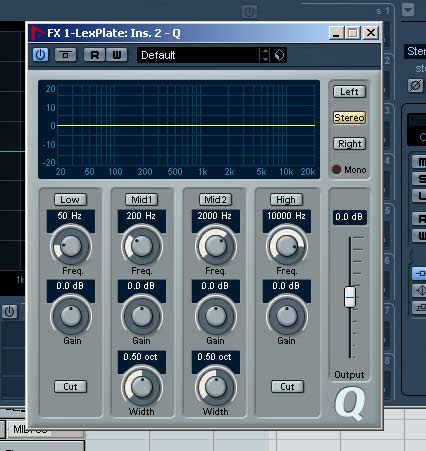This screenshot has width=426, height=451.
Task: Enable the High band Cut button
Action: pyautogui.click(x=287, y=387)
